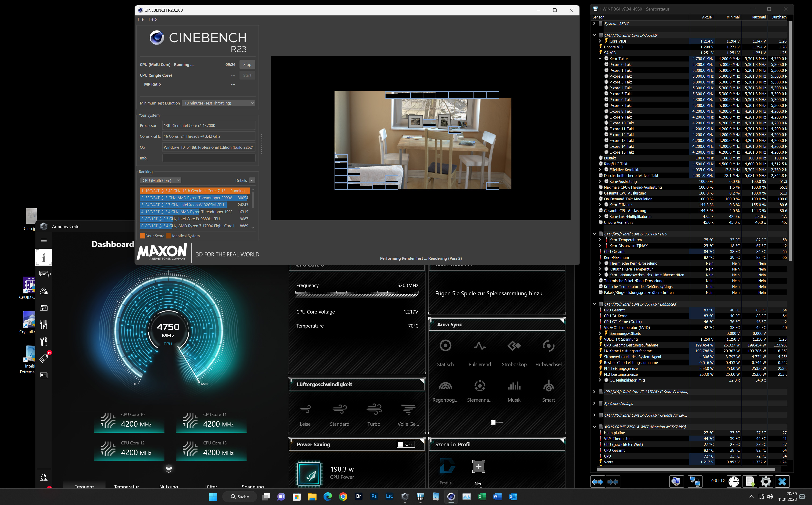812x505 pixels.
Task: Select the Smart Aura Sync mode
Action: (548, 386)
